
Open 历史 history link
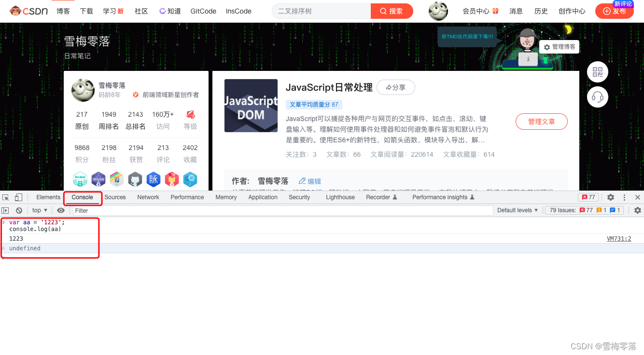click(541, 11)
